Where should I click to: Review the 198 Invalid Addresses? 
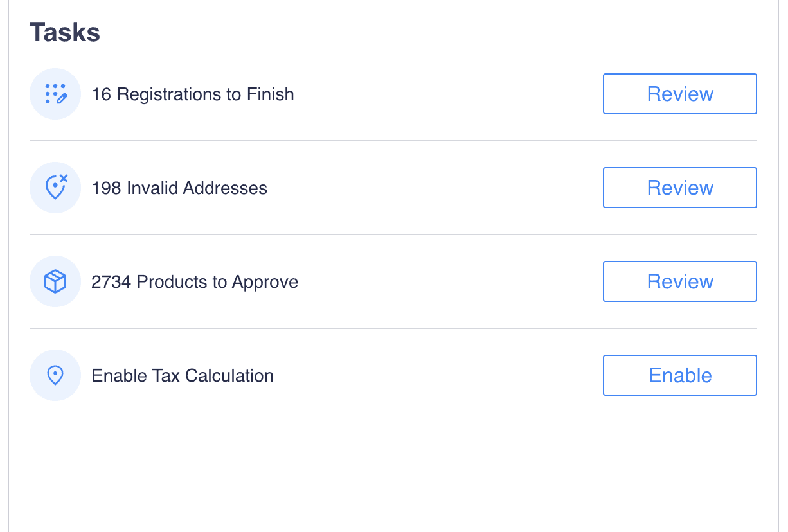point(679,188)
